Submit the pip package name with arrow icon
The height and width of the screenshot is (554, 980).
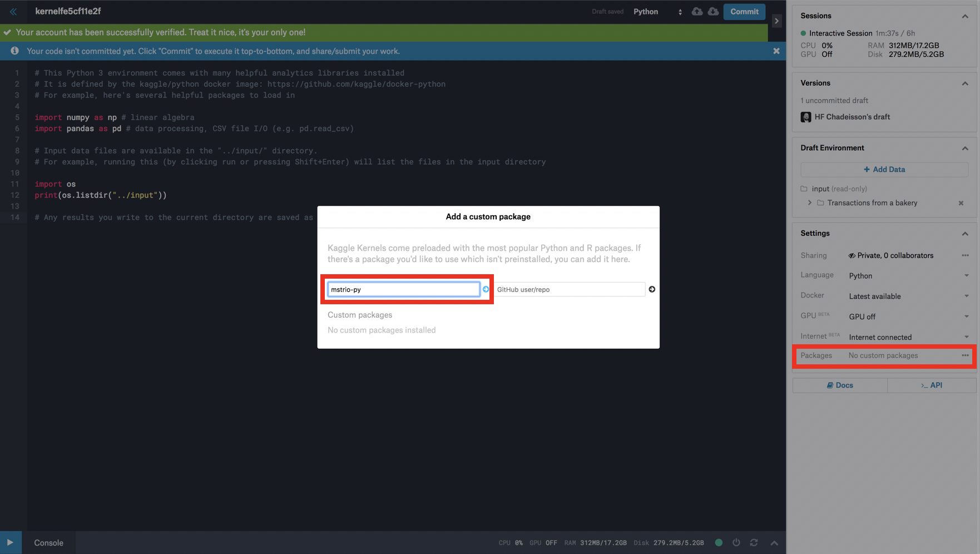click(486, 289)
